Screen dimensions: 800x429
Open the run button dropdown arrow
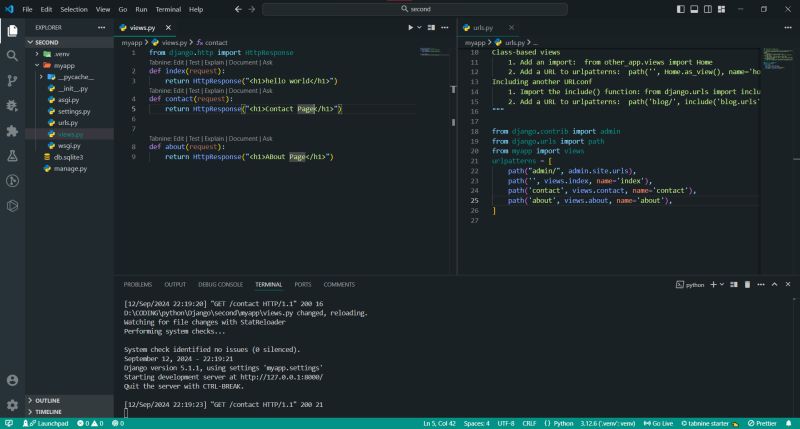(419, 28)
